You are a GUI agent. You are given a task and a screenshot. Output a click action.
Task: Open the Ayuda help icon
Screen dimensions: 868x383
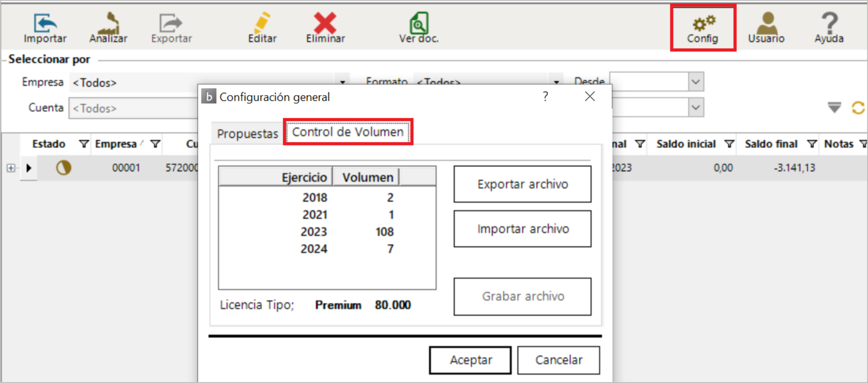tap(829, 28)
